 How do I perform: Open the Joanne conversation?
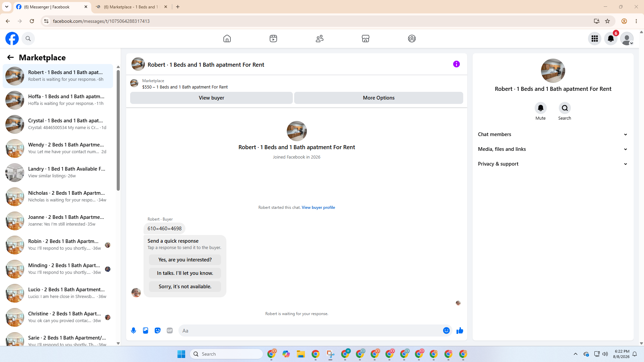click(x=58, y=221)
